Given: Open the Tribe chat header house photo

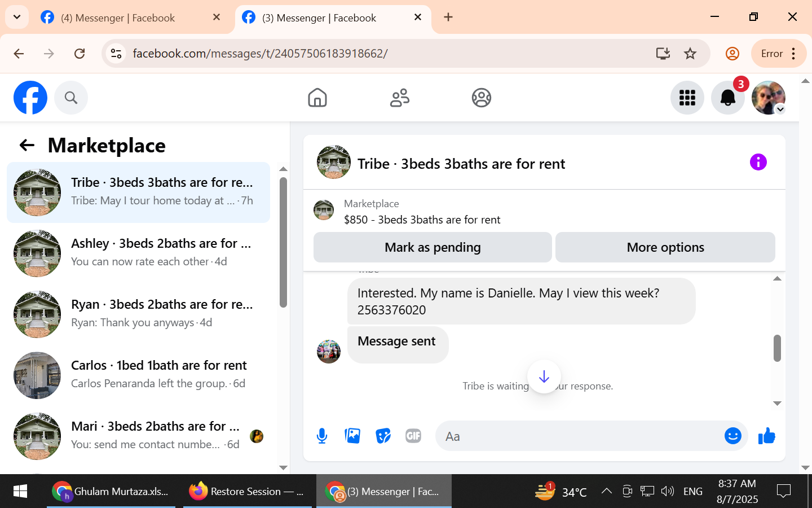Looking at the screenshot, I should (x=334, y=162).
